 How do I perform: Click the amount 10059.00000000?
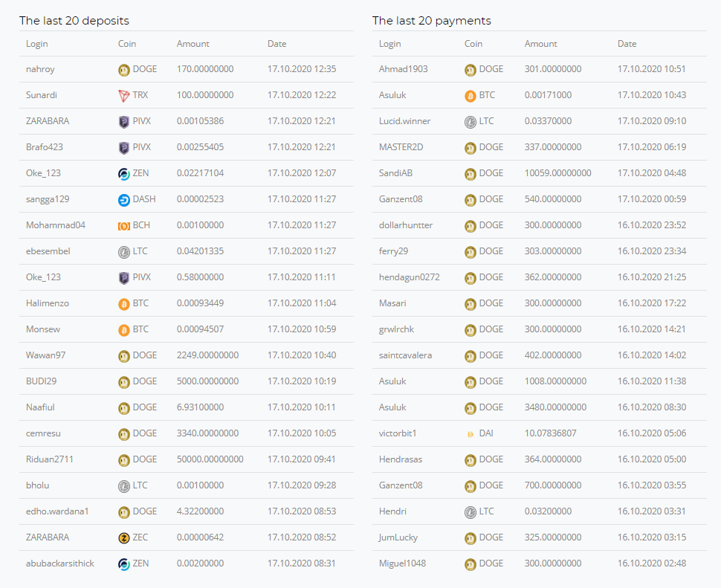(557, 173)
